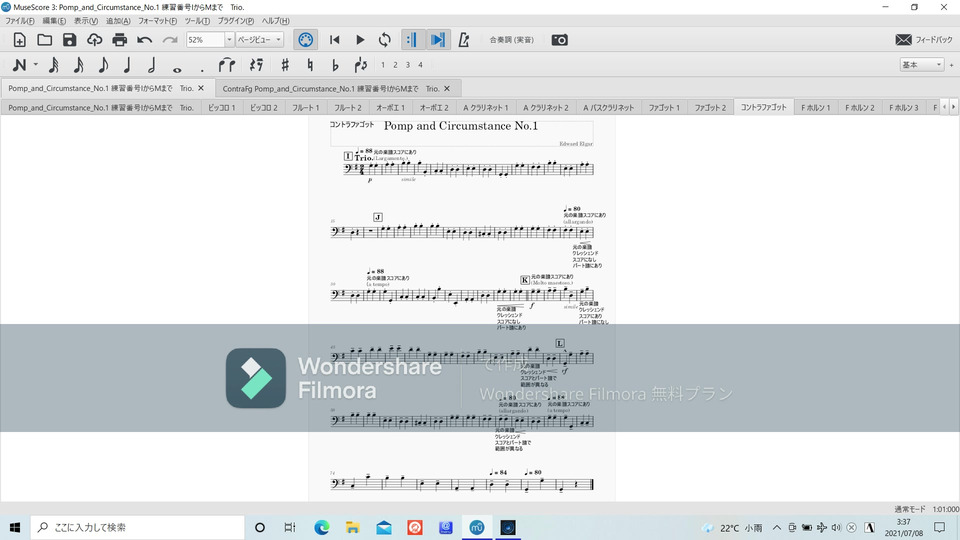
Task: Rewind playback to the start
Action: click(x=334, y=40)
